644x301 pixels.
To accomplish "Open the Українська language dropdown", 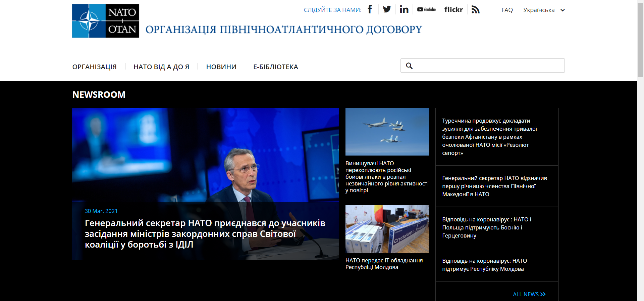I will tap(544, 10).
